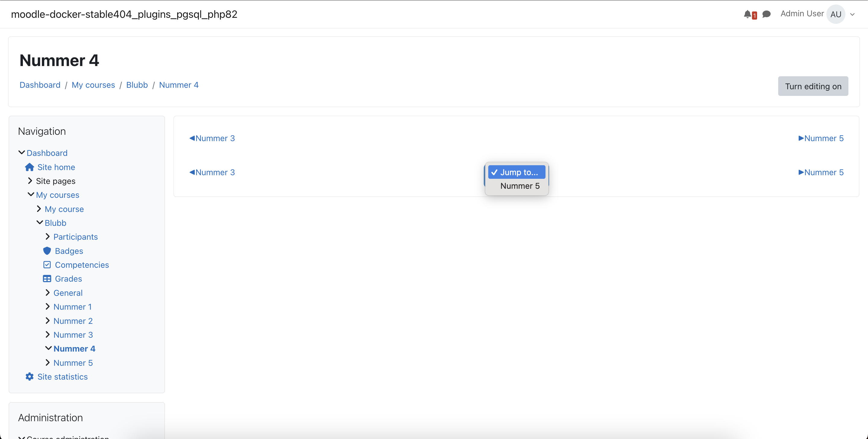Click the Site home house icon
868x439 pixels.
[30, 167]
